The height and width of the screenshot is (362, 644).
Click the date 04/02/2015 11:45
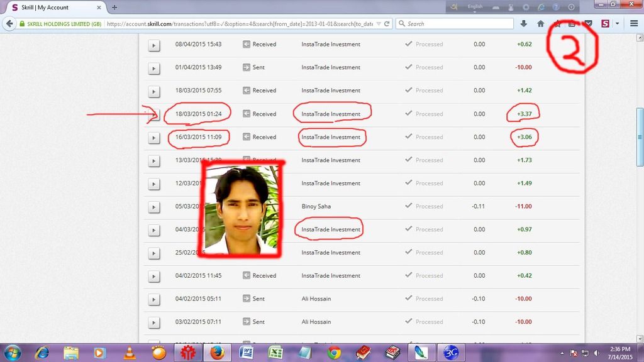point(198,276)
